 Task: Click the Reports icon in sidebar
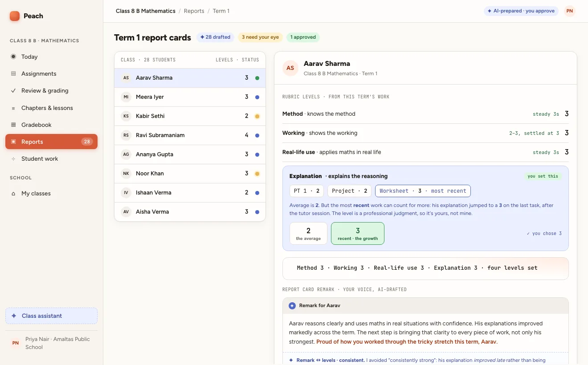point(13,142)
